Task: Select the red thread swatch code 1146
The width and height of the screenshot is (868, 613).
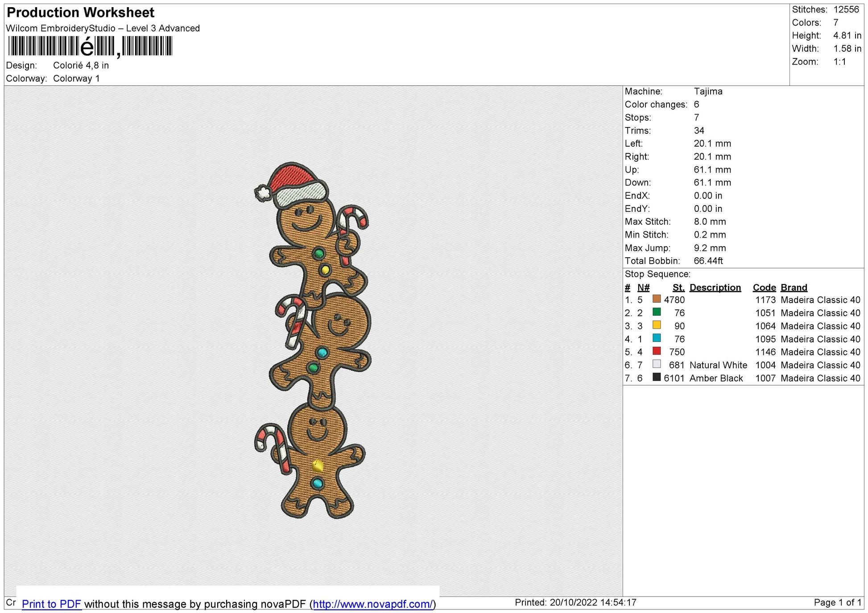Action: pos(657,351)
